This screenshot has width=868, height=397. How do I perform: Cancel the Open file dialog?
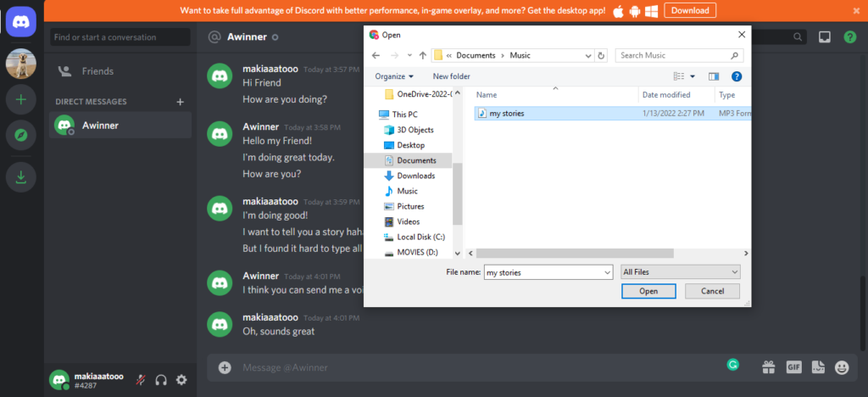coord(712,291)
